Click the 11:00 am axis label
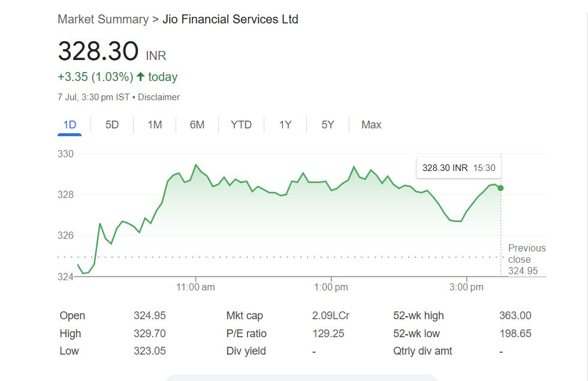This screenshot has width=588, height=381. (196, 287)
